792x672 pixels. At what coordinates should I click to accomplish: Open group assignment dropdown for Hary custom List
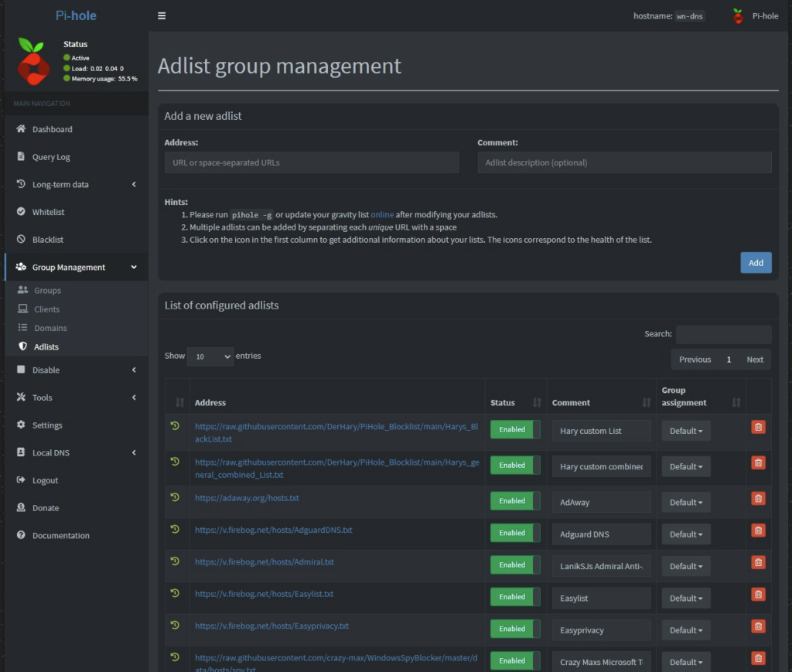coord(686,432)
